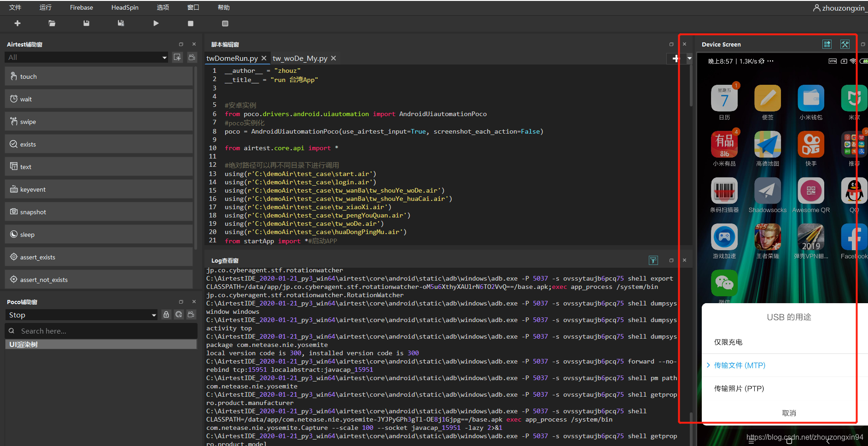Select the assert_exists command
The height and width of the screenshot is (446, 868).
click(99, 257)
